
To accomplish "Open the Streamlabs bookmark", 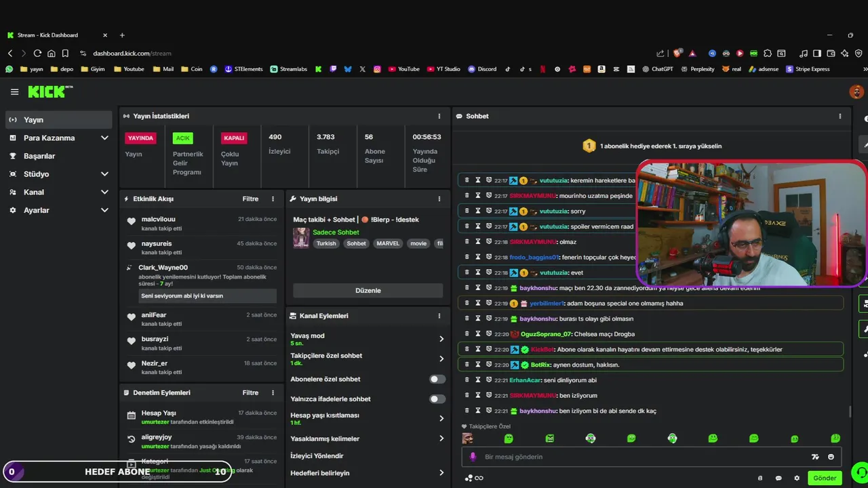I will [288, 69].
